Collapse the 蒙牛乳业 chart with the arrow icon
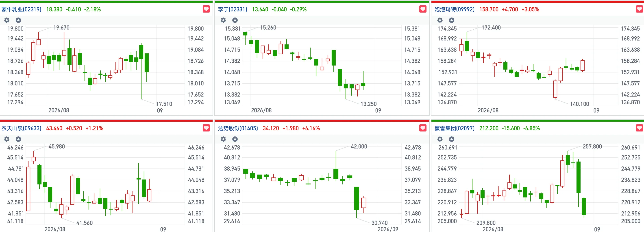This screenshot has width=644, height=232. coord(18,20)
